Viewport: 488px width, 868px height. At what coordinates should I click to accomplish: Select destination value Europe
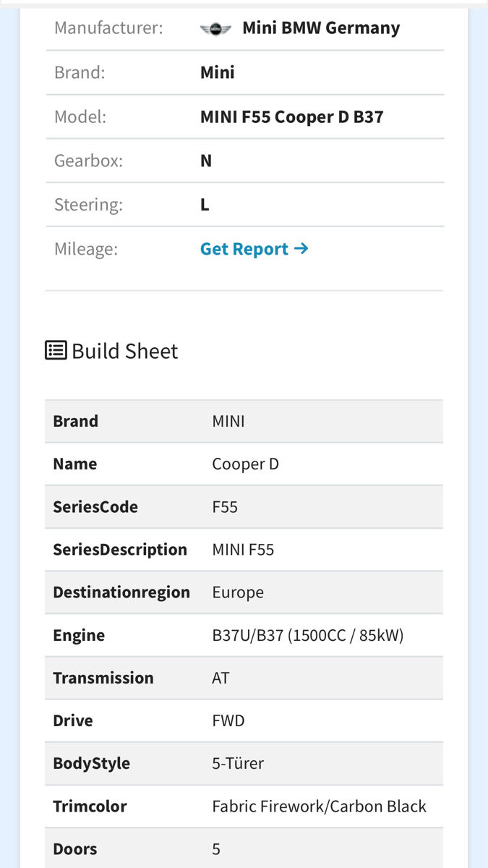pos(238,592)
